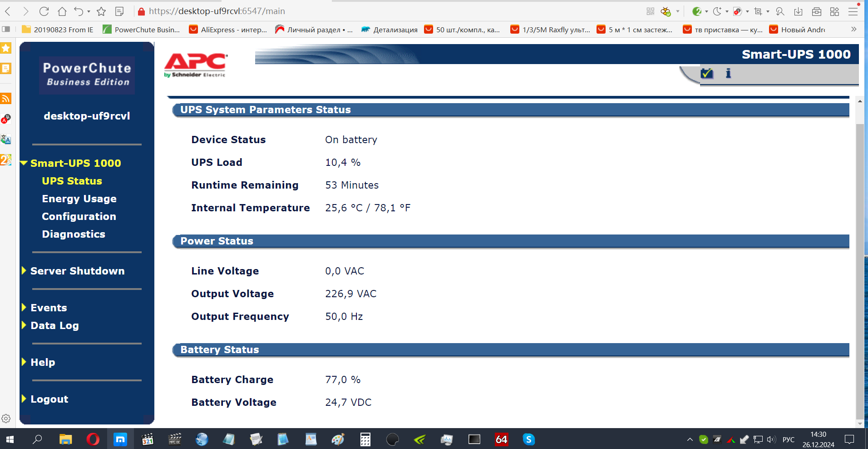This screenshot has height=449, width=868.
Task: Open the dropdown arrow next to the crop tool
Action: click(x=768, y=11)
